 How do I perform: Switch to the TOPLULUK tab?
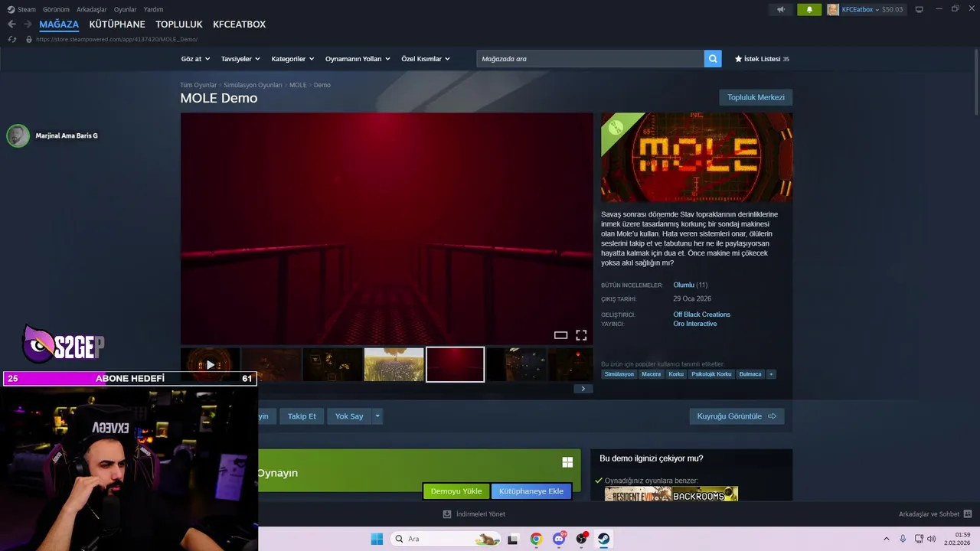179,24
